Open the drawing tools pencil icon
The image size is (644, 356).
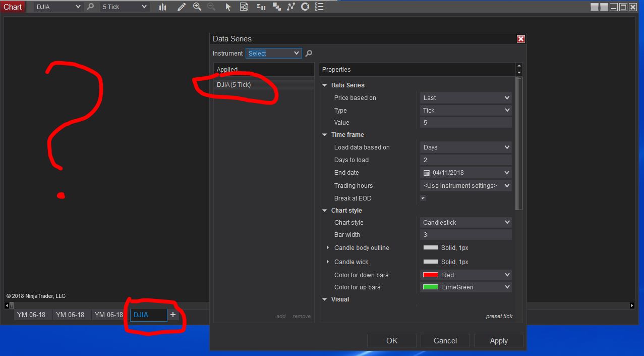pyautogui.click(x=182, y=7)
